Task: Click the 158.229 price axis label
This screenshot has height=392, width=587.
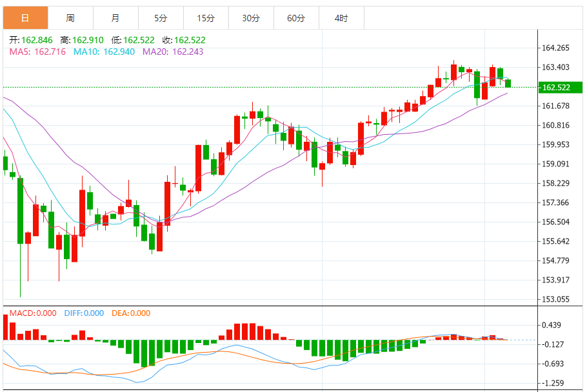Action: click(x=555, y=183)
